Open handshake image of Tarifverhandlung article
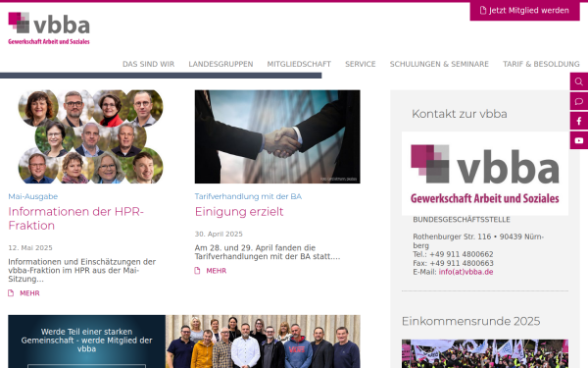Image resolution: width=588 pixels, height=368 pixels. (x=277, y=136)
